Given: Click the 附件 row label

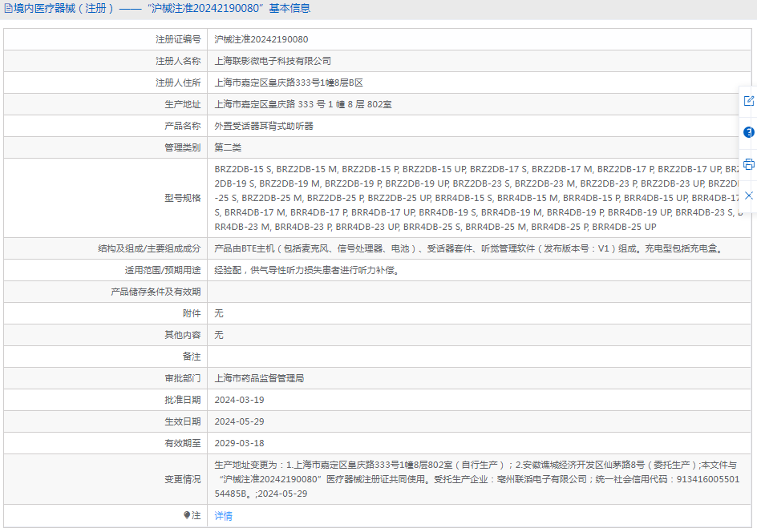Looking at the screenshot, I should [x=192, y=313].
